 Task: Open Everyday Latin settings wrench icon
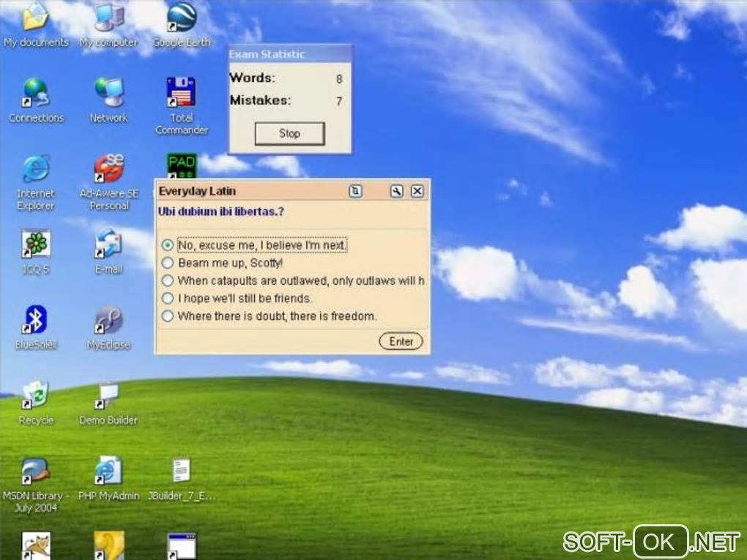tap(396, 192)
